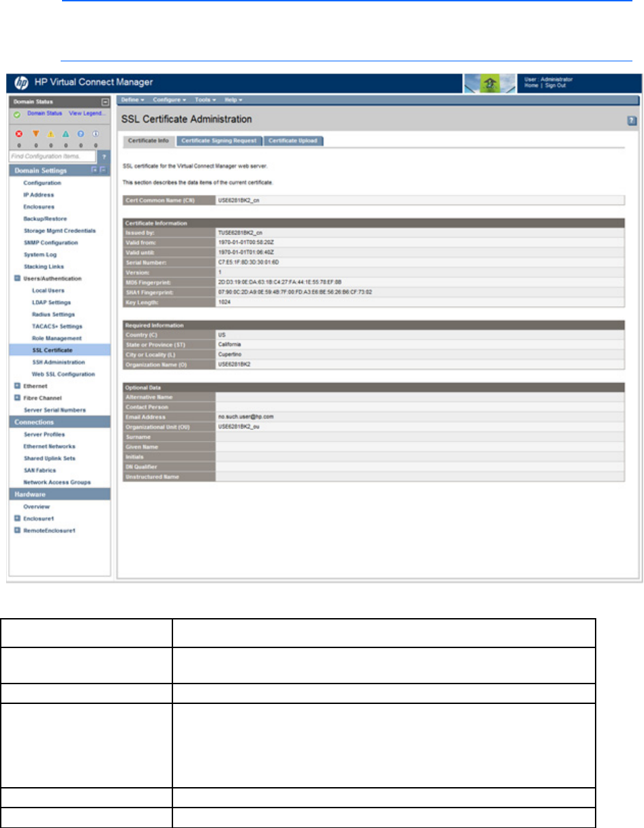Click the help button beside the search field

pyautogui.click(x=104, y=157)
